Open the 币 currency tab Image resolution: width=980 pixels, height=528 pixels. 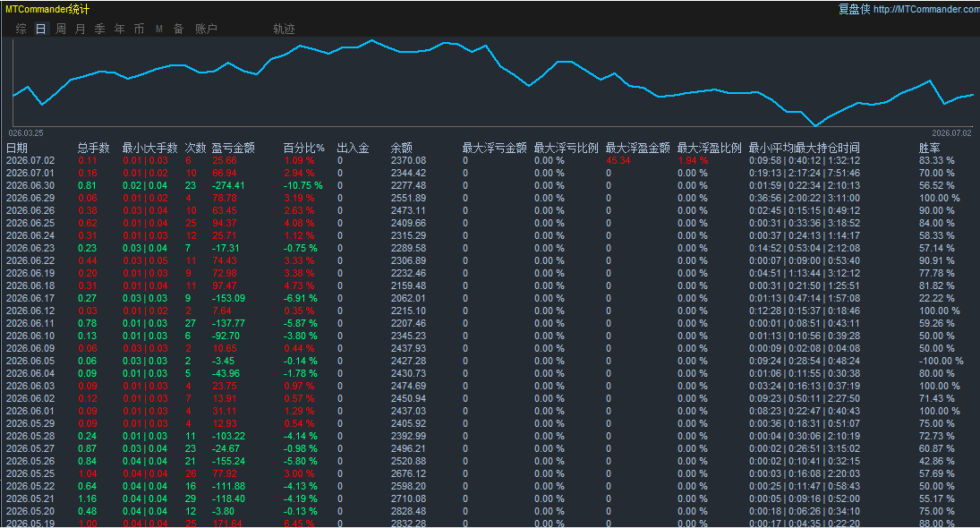tap(140, 29)
